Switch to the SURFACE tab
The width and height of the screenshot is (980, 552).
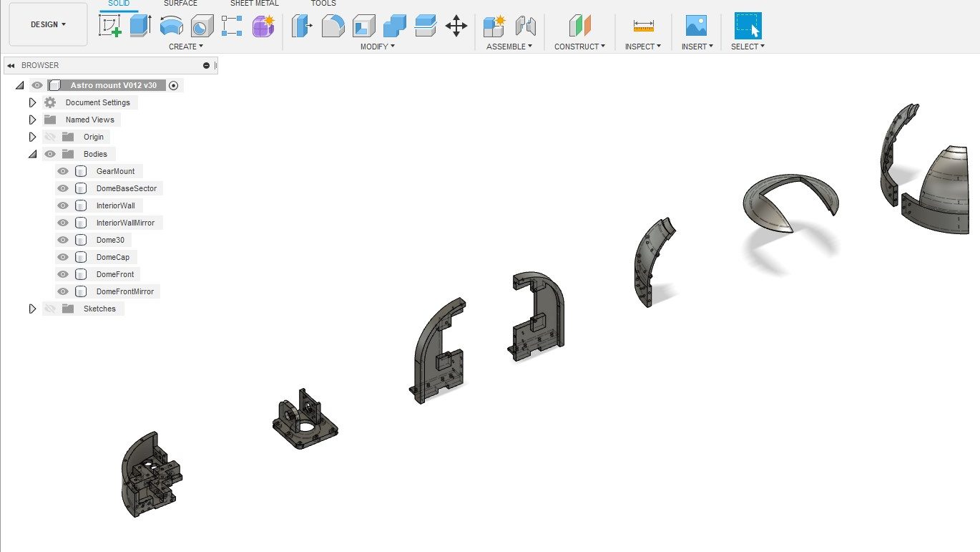point(180,4)
